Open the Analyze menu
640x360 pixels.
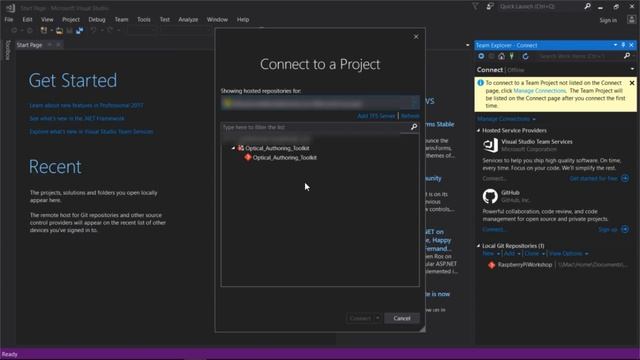point(188,20)
